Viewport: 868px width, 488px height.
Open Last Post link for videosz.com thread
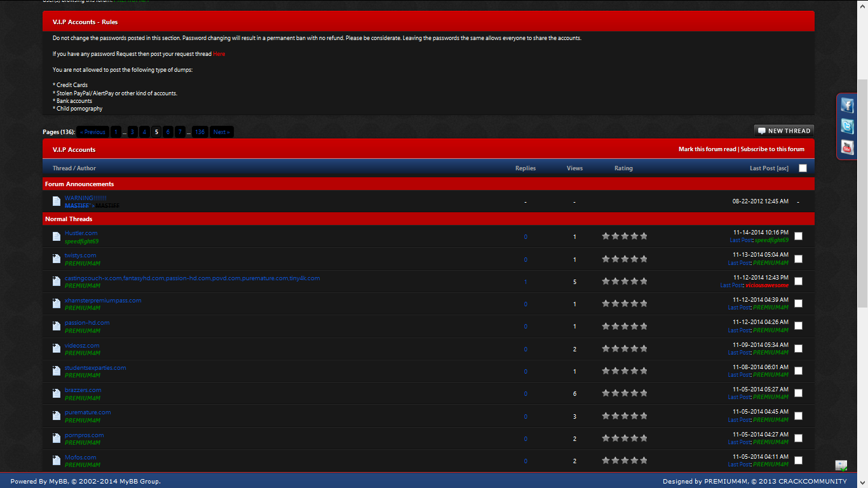coord(739,353)
